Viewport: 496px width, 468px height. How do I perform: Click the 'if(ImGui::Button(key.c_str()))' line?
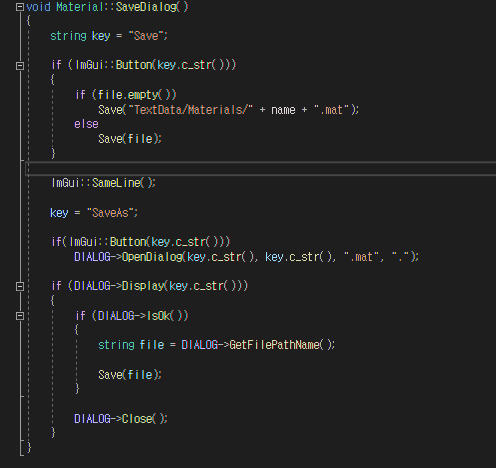pyautogui.click(x=141, y=242)
